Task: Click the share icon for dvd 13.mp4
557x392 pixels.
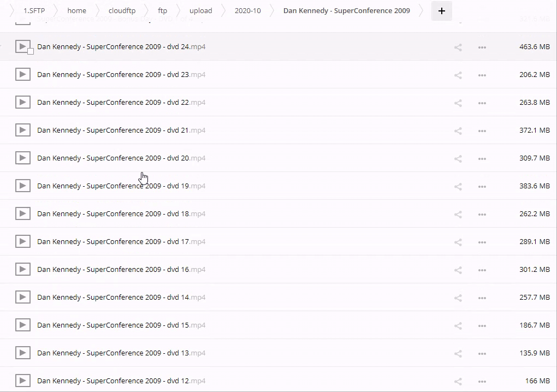Action: pos(458,354)
